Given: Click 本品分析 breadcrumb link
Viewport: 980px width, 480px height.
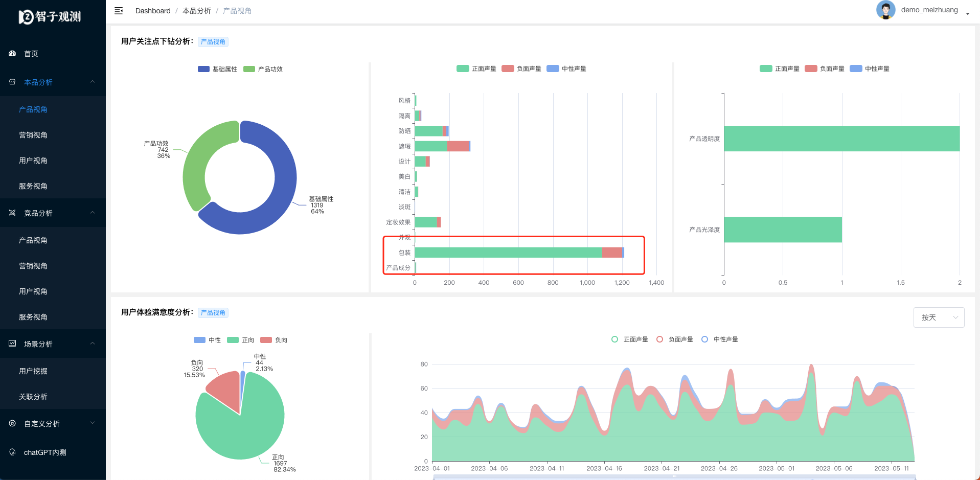Looking at the screenshot, I should click(197, 11).
